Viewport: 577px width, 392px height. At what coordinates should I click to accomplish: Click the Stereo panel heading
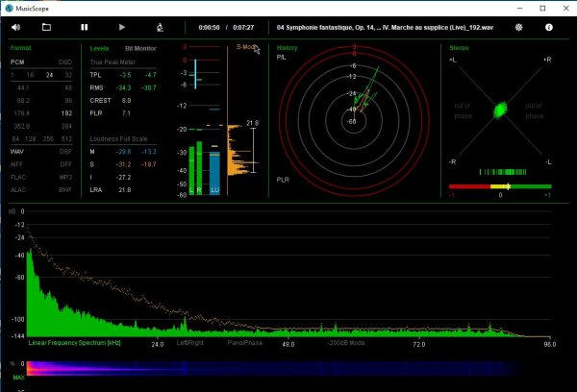[460, 47]
